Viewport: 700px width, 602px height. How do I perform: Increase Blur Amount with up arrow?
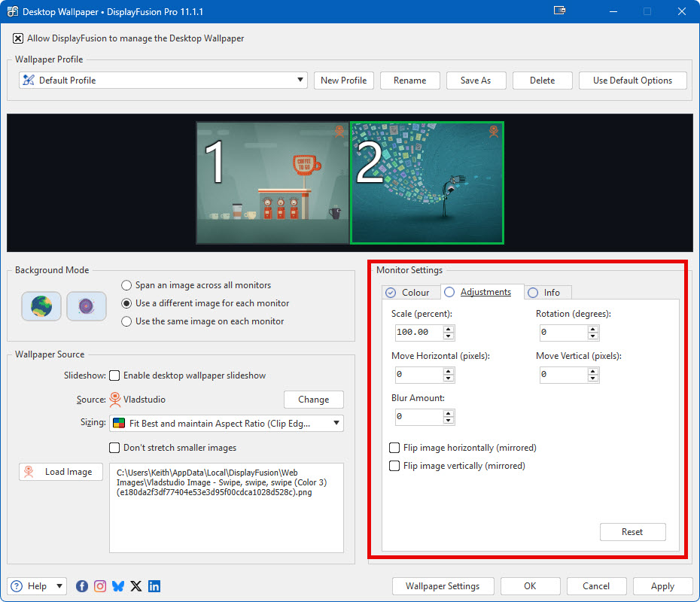[x=449, y=412]
